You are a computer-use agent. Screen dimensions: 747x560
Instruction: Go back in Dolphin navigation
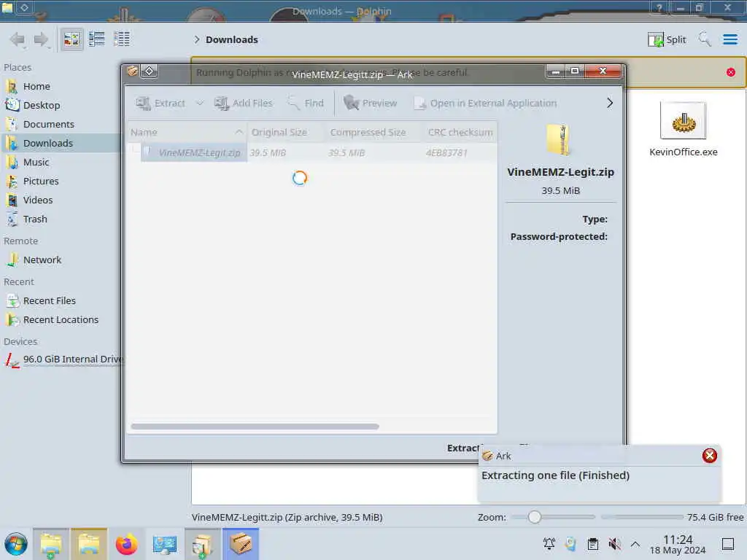[x=18, y=39]
